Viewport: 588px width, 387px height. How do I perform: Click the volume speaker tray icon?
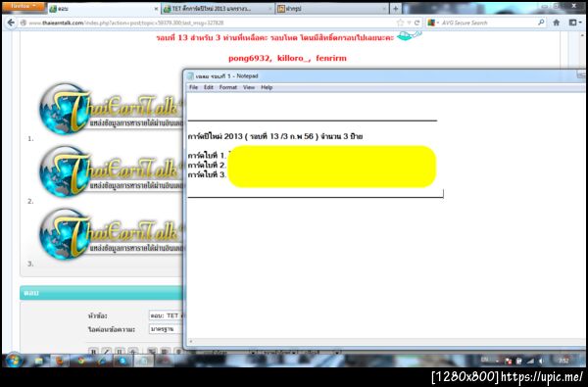[x=541, y=361]
